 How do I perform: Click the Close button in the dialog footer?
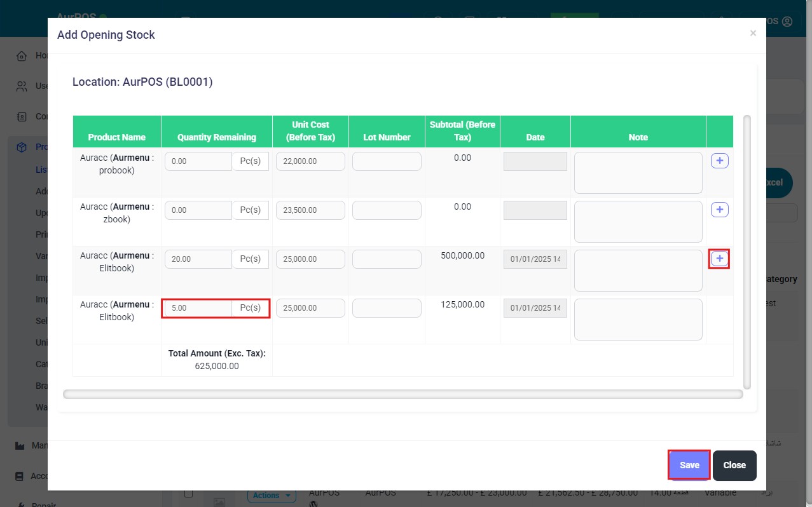(734, 465)
